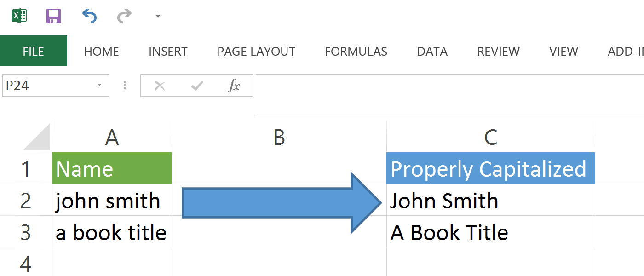Open the PAGE LAYOUT tab
This screenshot has width=644, height=276.
pos(256,52)
